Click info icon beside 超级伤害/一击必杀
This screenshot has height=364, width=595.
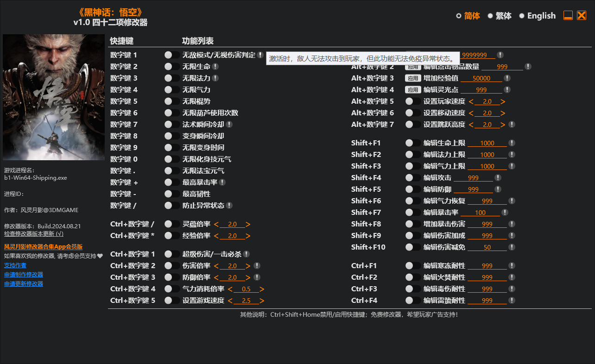pyautogui.click(x=247, y=254)
